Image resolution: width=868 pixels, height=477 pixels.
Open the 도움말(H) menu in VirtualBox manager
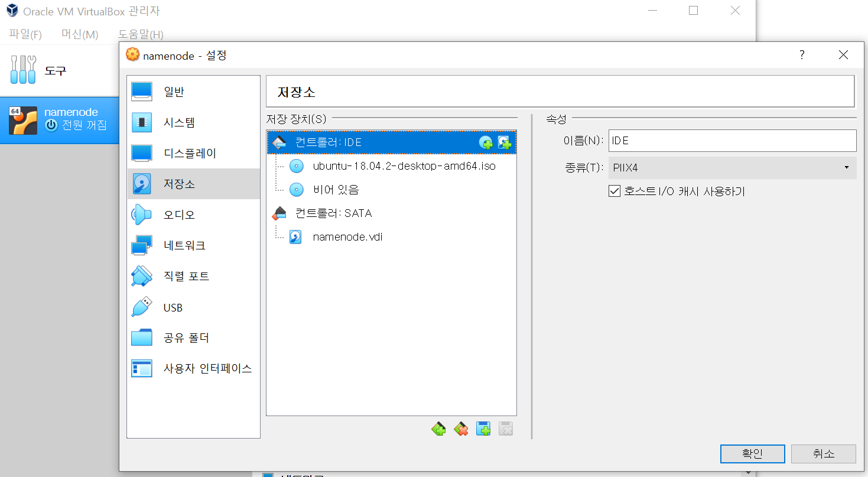pos(141,34)
